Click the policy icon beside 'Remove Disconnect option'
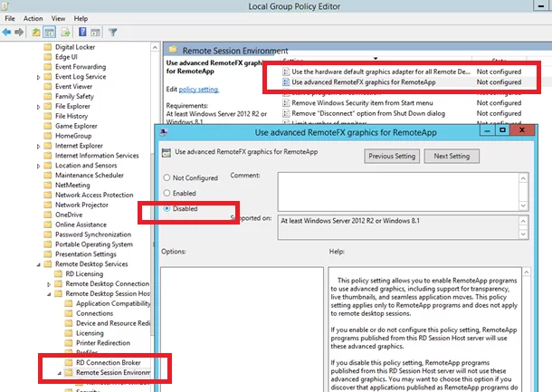552x392 pixels. pos(286,113)
